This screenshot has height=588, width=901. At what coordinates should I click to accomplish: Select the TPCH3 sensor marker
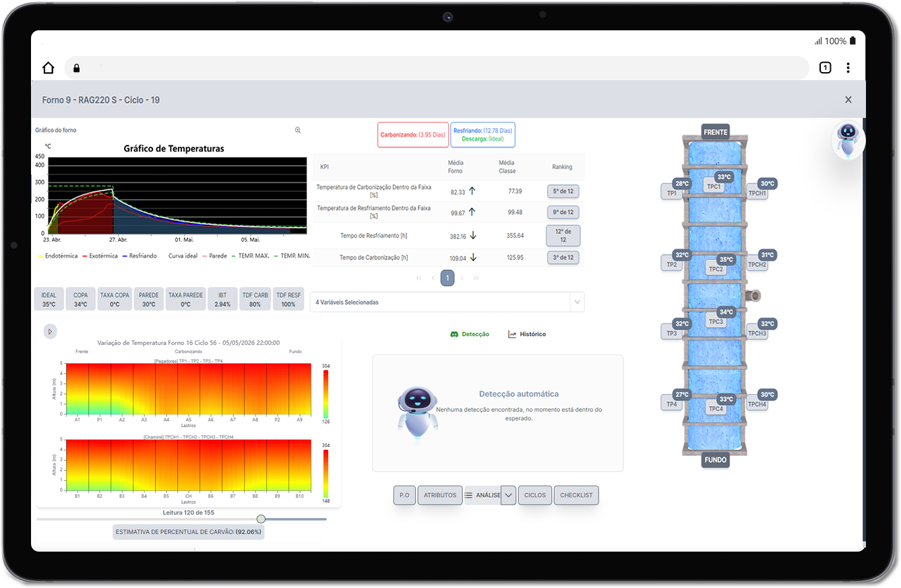[757, 333]
